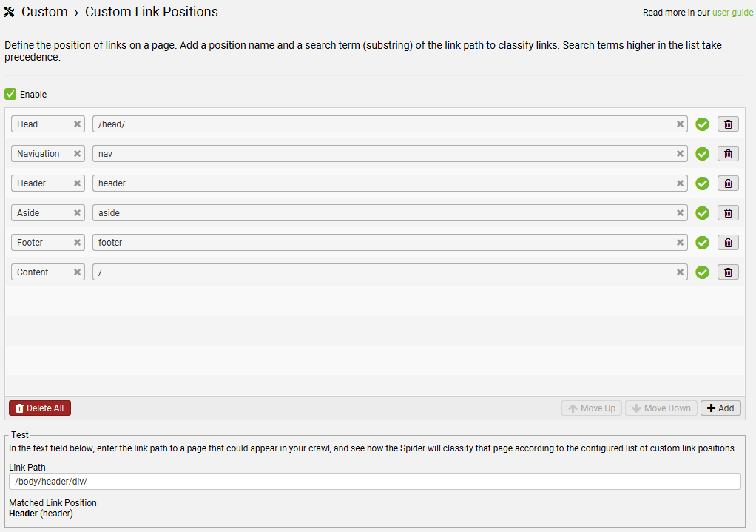The image size is (756, 532).
Task: Delete the Aside position row
Action: click(728, 212)
